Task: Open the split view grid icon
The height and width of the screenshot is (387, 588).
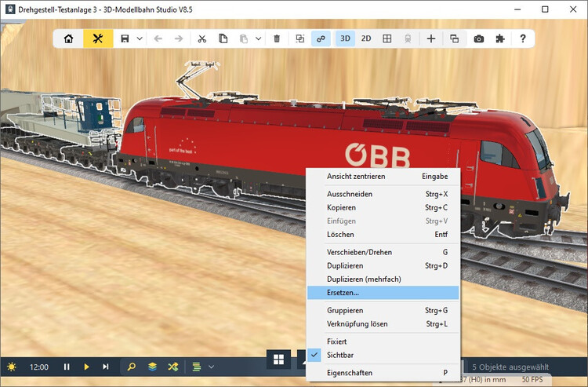Action: (x=387, y=38)
